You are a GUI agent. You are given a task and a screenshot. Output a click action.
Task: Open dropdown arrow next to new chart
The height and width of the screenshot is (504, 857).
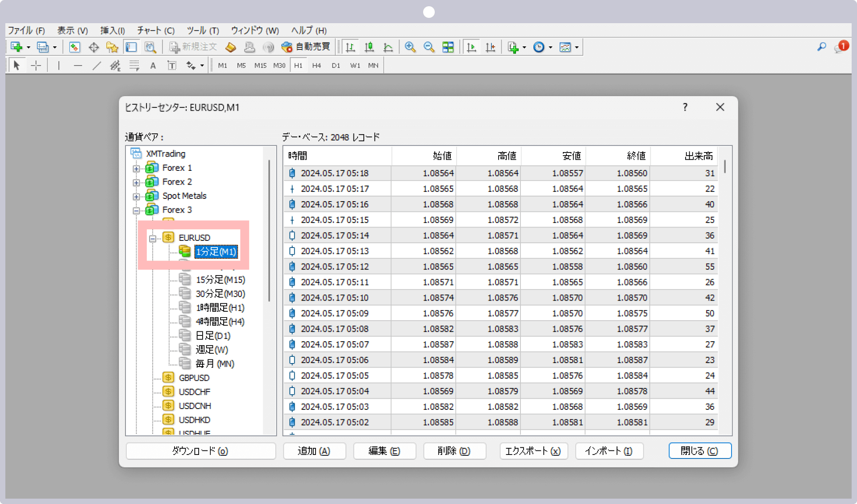pos(29,47)
